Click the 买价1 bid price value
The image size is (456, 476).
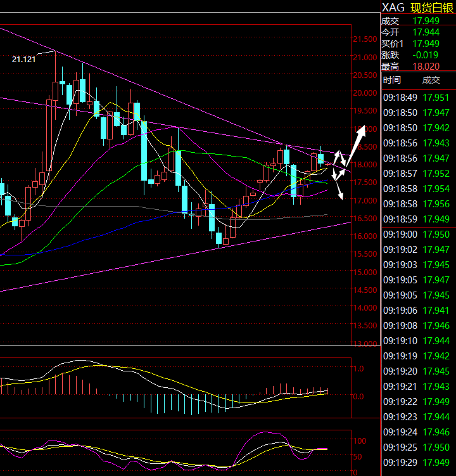coord(426,43)
